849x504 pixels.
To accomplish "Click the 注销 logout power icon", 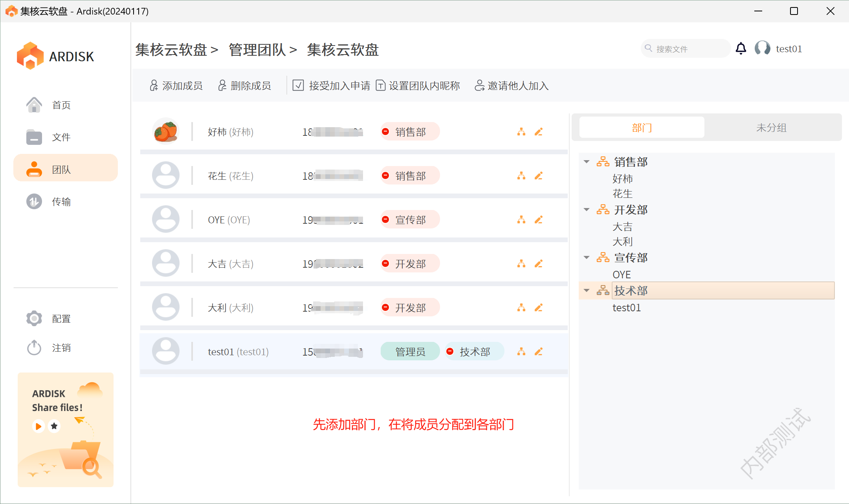I will 35,347.
